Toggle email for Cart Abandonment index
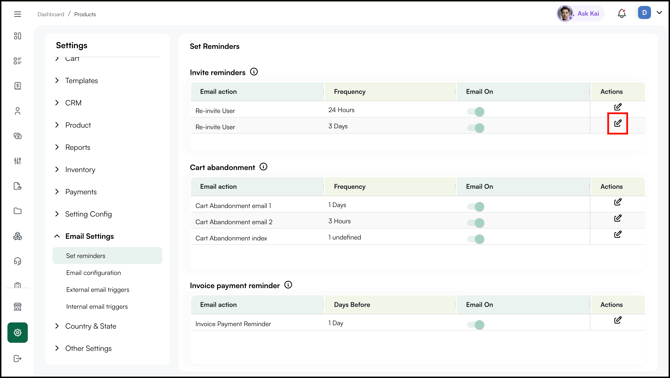670x378 pixels. 476,239
